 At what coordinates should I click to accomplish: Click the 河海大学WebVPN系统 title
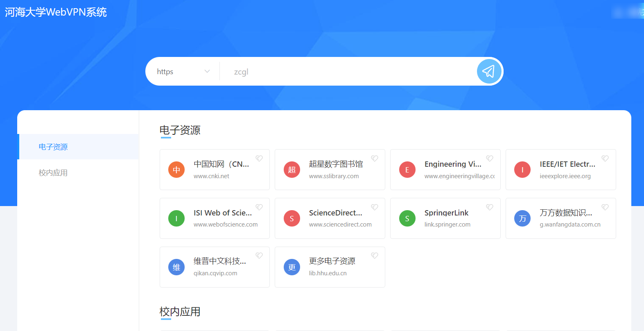click(x=56, y=12)
